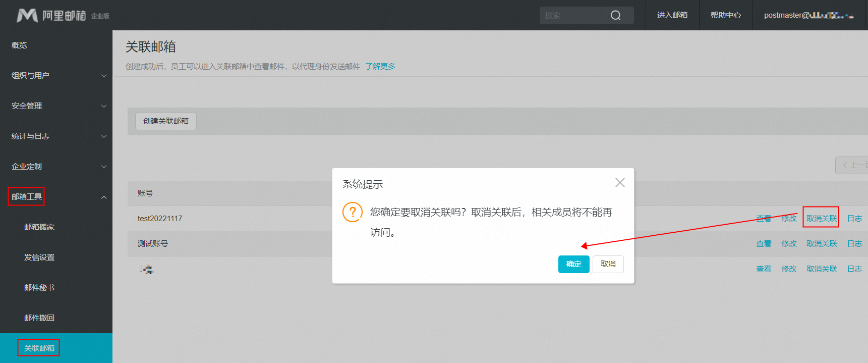Screen dimensions: 868x363
Task: Select 邮箱搬家 in sidebar
Action: (x=39, y=227)
